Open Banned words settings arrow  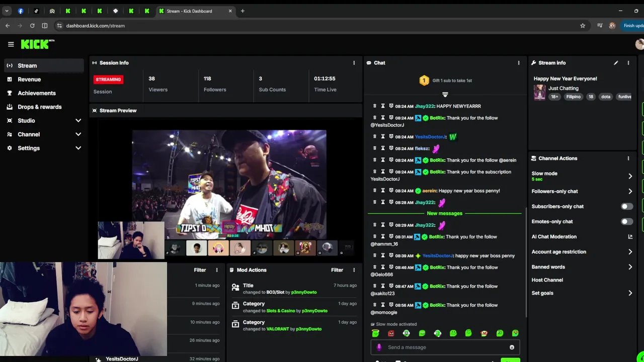pos(630,267)
